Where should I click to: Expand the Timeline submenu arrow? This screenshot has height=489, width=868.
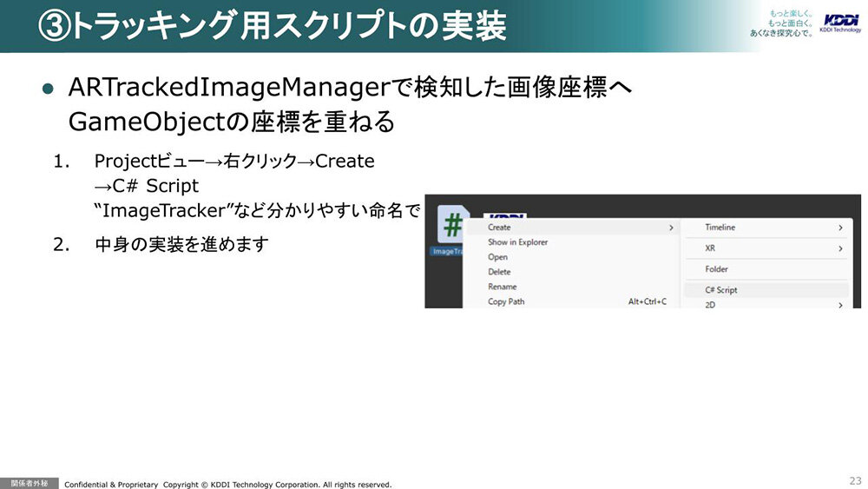pos(839,228)
